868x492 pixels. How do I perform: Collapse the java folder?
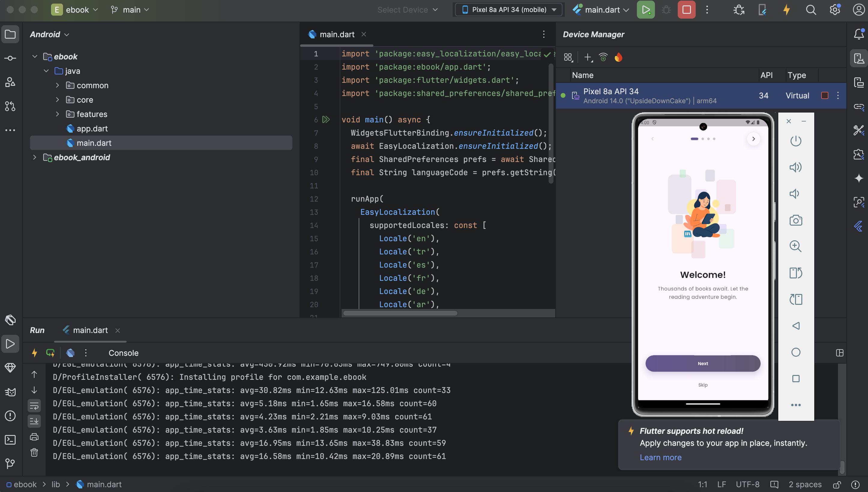(x=46, y=71)
